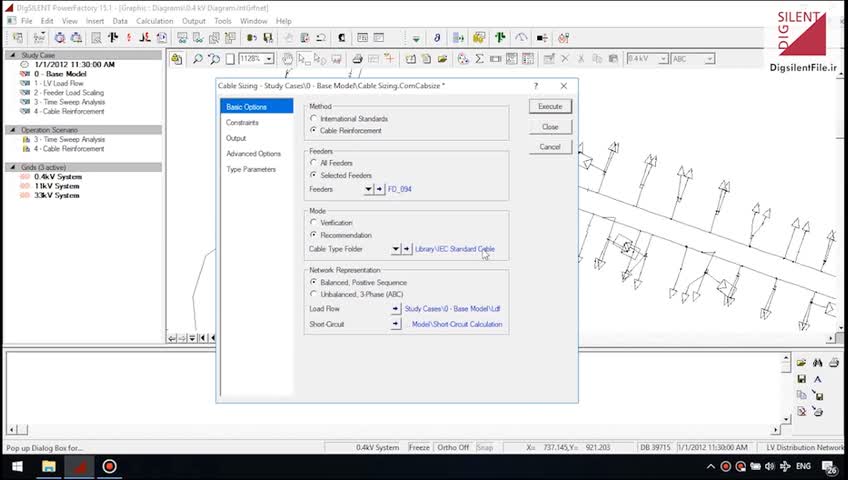Viewport: 848px width, 480px height.
Task: Click the binoculars search icon in output window
Action: click(817, 362)
